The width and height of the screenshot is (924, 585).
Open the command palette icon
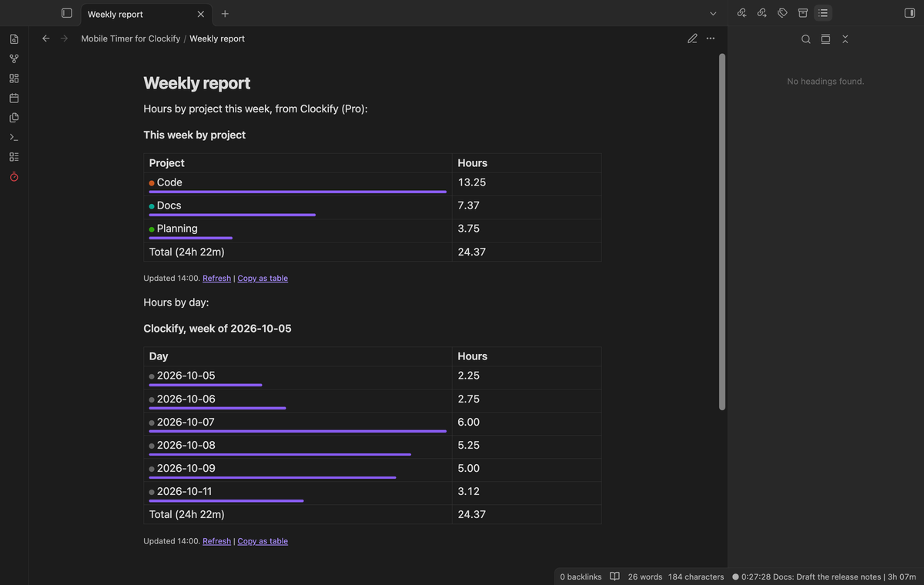pos(14,137)
